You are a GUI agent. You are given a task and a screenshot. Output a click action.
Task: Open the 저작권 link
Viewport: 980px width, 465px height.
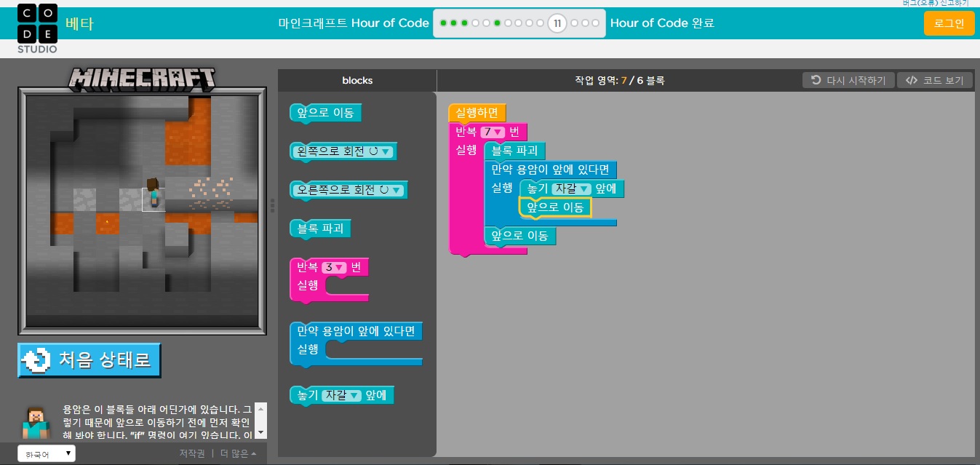192,453
